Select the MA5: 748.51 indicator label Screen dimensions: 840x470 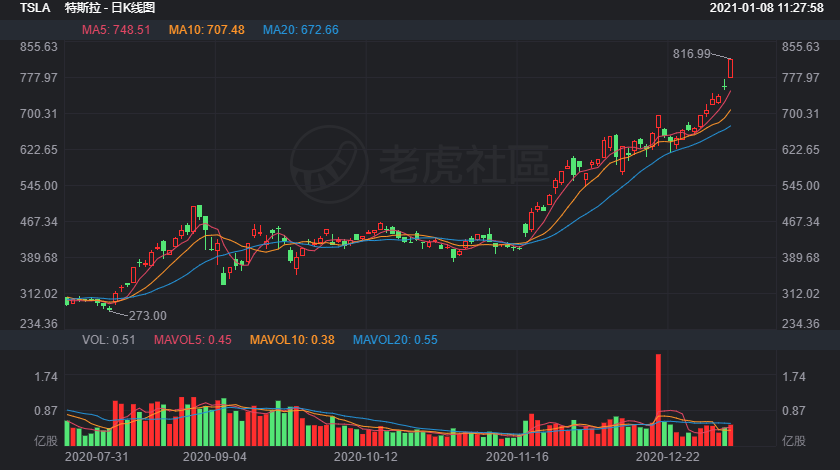click(116, 30)
